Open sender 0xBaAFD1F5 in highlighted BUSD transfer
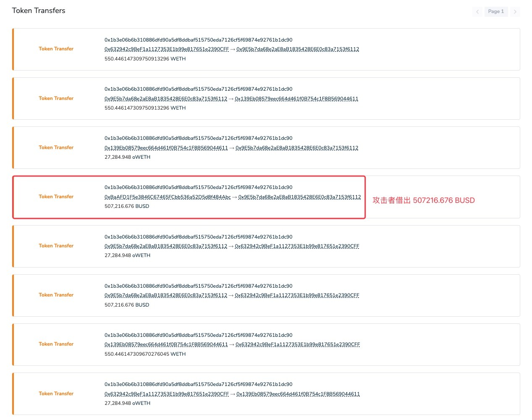Image resolution: width=532 pixels, height=420 pixels. pyautogui.click(x=168, y=197)
